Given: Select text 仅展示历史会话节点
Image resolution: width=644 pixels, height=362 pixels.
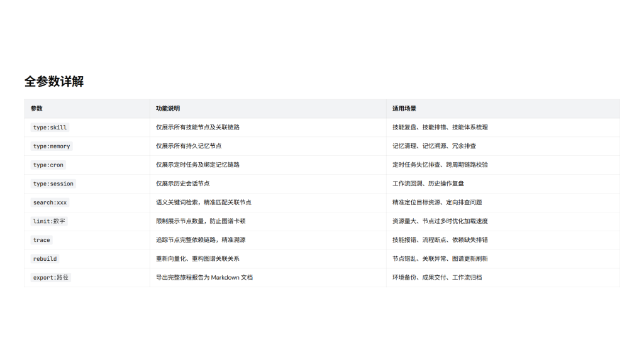Looking at the screenshot, I should [x=183, y=184].
